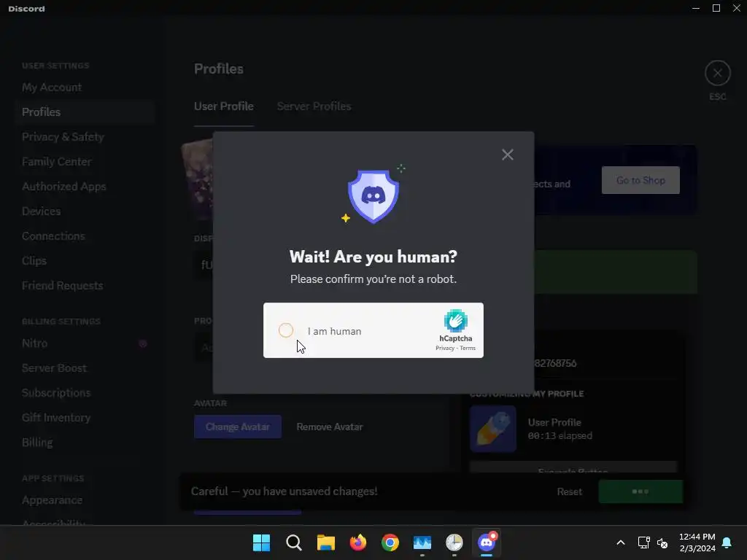The width and height of the screenshot is (747, 560).
Task: Open Clips settings
Action: pyautogui.click(x=34, y=260)
